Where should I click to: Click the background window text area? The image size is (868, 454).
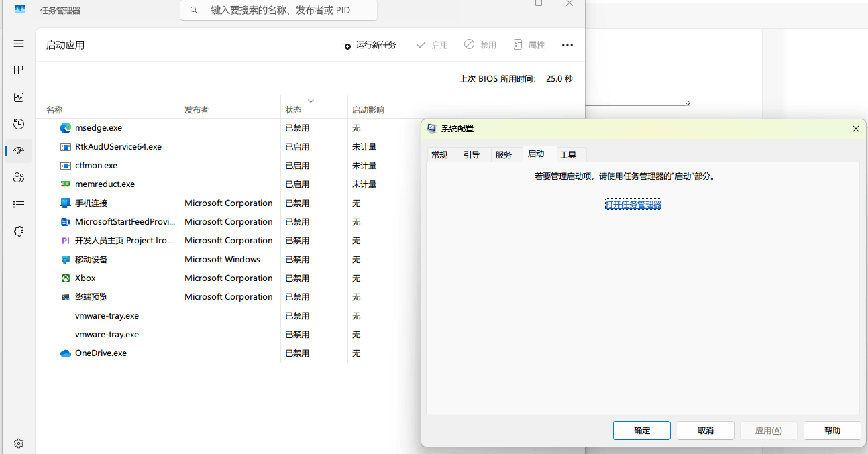[638, 67]
